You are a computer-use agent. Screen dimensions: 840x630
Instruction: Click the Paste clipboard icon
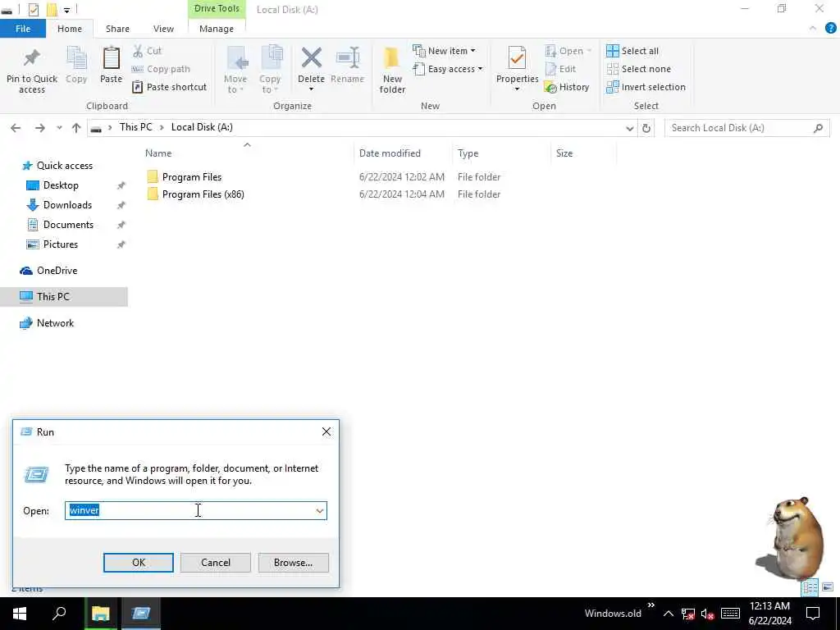click(111, 58)
